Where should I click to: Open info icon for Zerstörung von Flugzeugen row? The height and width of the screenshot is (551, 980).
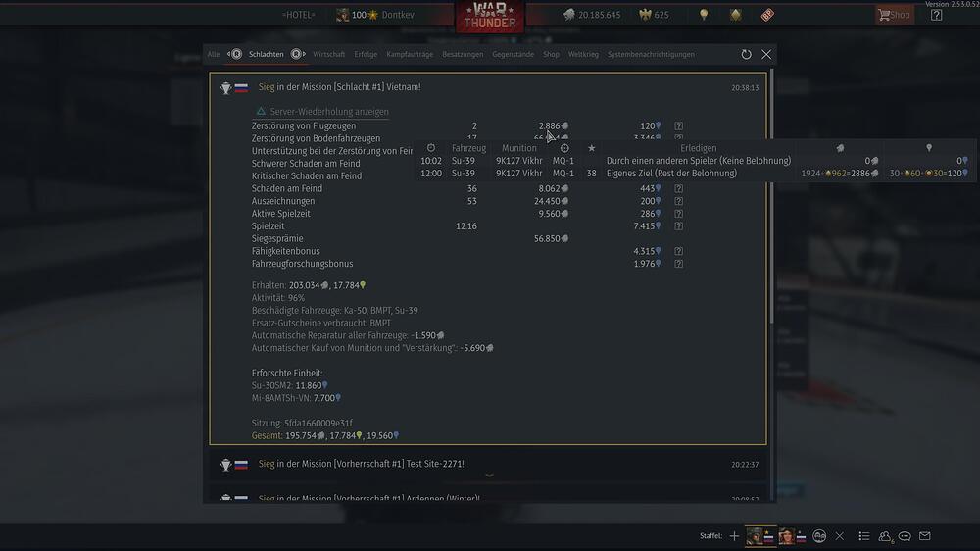point(679,125)
